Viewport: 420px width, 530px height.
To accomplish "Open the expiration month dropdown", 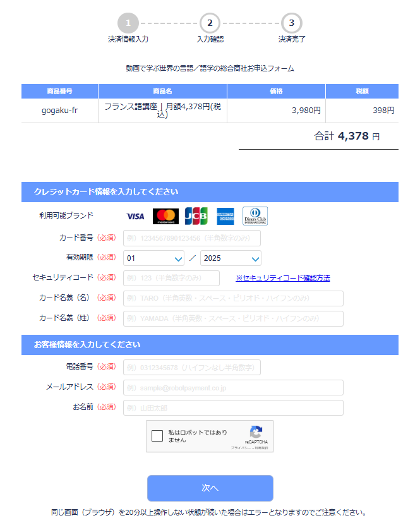I will pos(154,258).
